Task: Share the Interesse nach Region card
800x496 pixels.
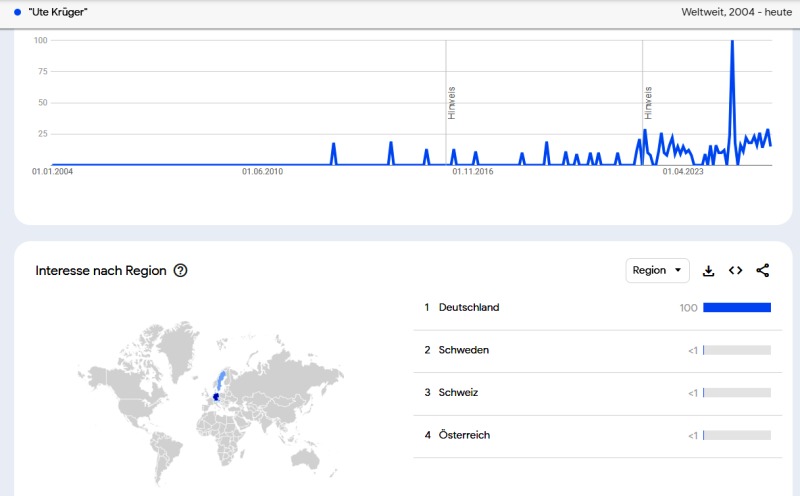Action: [x=763, y=270]
